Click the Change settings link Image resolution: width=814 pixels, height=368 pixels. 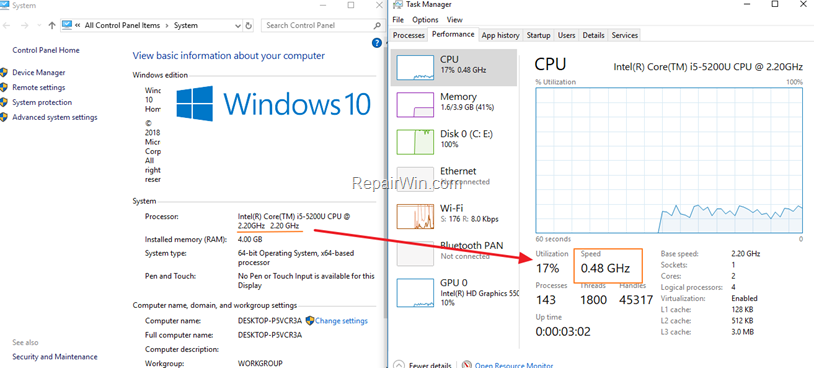tap(341, 321)
